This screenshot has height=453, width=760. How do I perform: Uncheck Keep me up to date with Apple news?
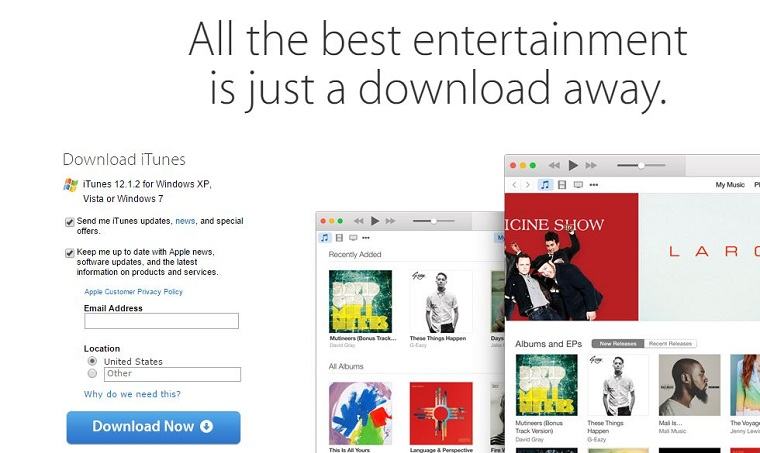[70, 253]
